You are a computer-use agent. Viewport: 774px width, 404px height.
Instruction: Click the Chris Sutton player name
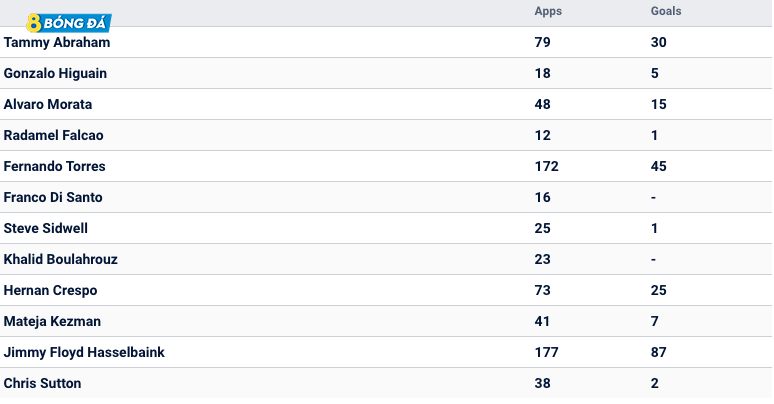43,383
